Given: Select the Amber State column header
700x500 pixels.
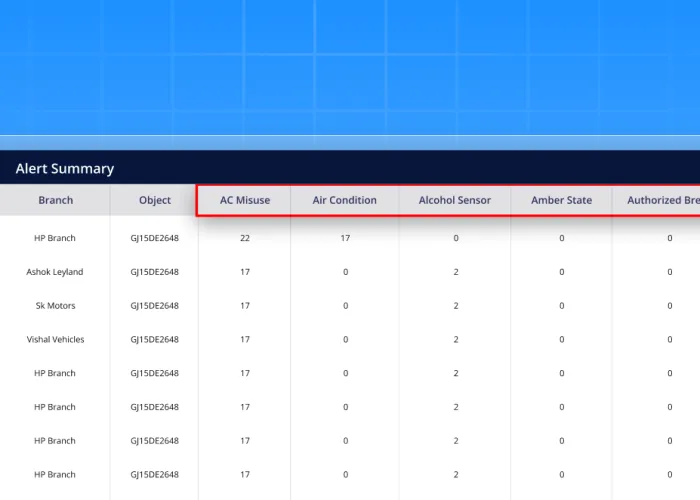Looking at the screenshot, I should pos(561,200).
